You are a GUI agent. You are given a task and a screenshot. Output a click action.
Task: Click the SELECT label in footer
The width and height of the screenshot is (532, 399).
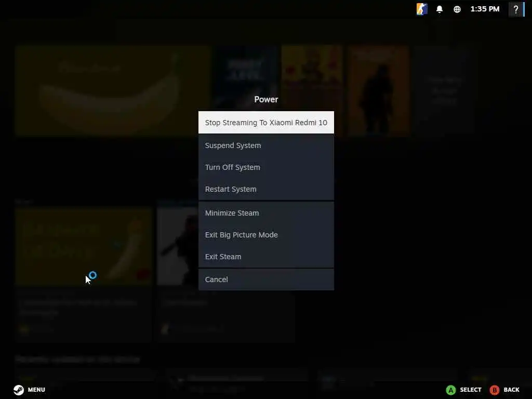pos(471,390)
